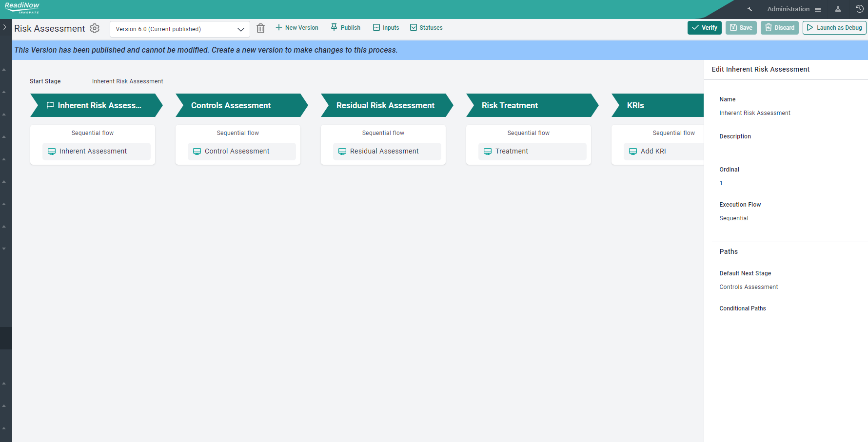Select the Inherent Risk Assessment stage header
The height and width of the screenshot is (442, 868).
(x=97, y=105)
